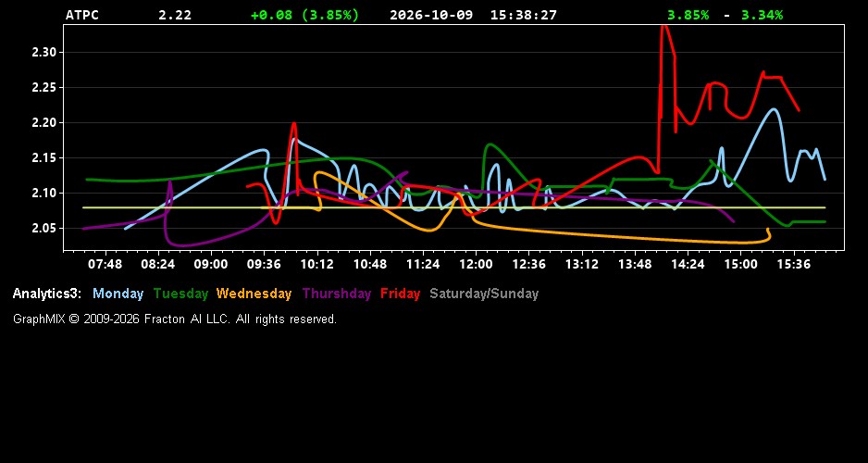Click the 3.85% - 3.34% range text
The image size is (868, 463).
click(x=725, y=15)
